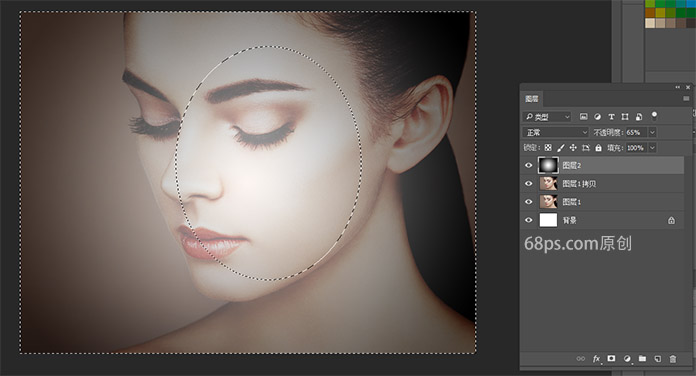The width and height of the screenshot is (696, 376).
Task: Collapse the Layers panel double-arrow icon
Action: [x=678, y=87]
